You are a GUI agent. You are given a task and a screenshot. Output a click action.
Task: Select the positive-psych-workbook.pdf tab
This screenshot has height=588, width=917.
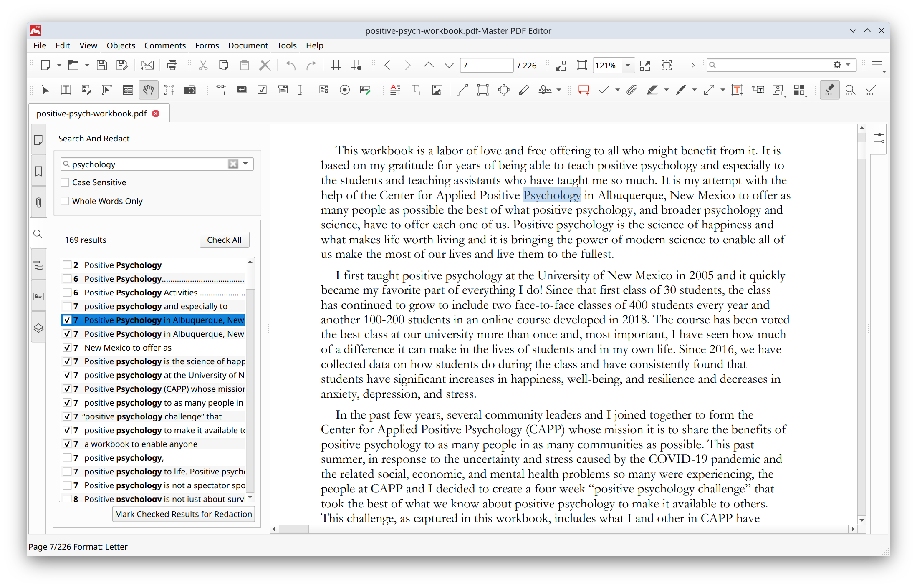point(92,113)
